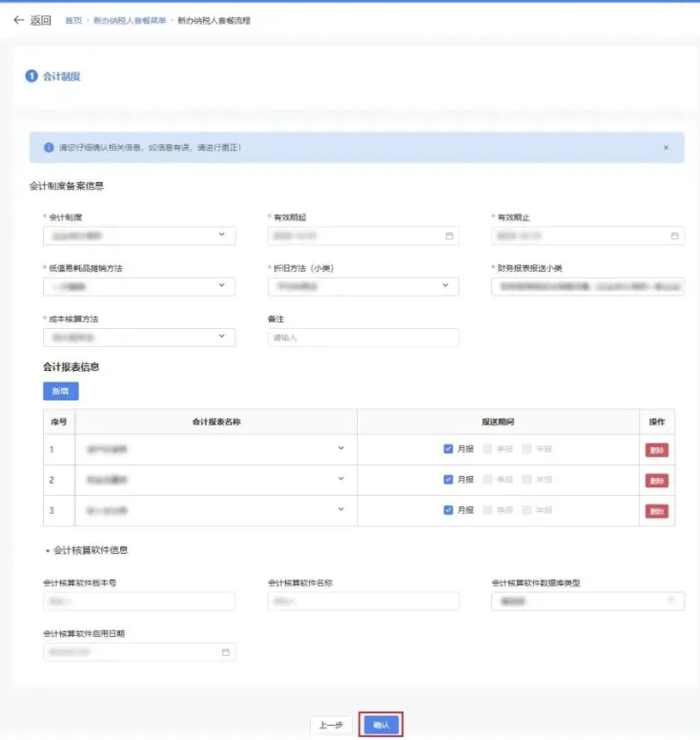Delete row 2 with its 删除 button
The image size is (700, 740).
(656, 481)
